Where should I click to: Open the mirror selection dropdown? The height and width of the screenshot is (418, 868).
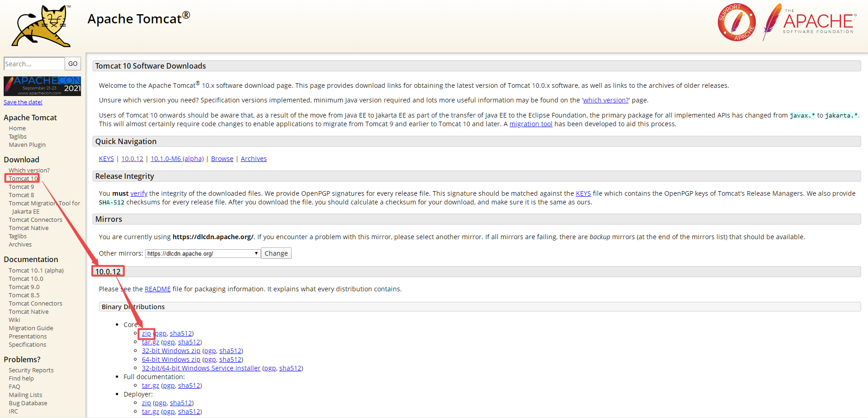pyautogui.click(x=203, y=253)
